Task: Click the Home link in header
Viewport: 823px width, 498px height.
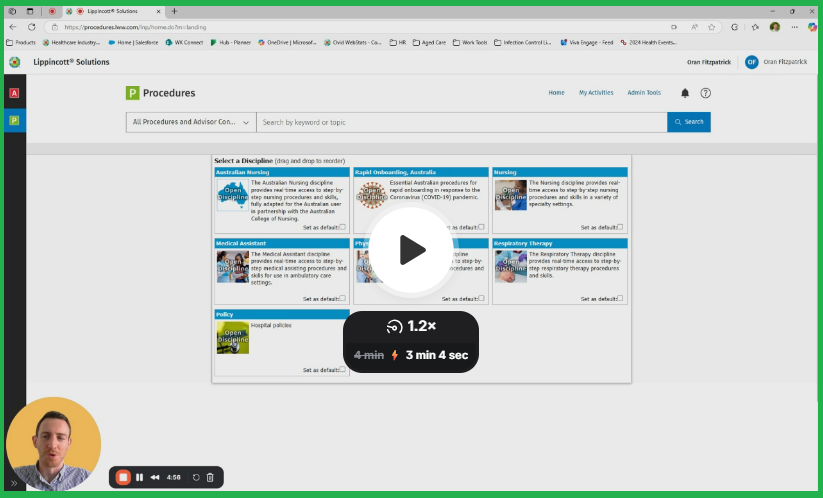Action: [556, 93]
